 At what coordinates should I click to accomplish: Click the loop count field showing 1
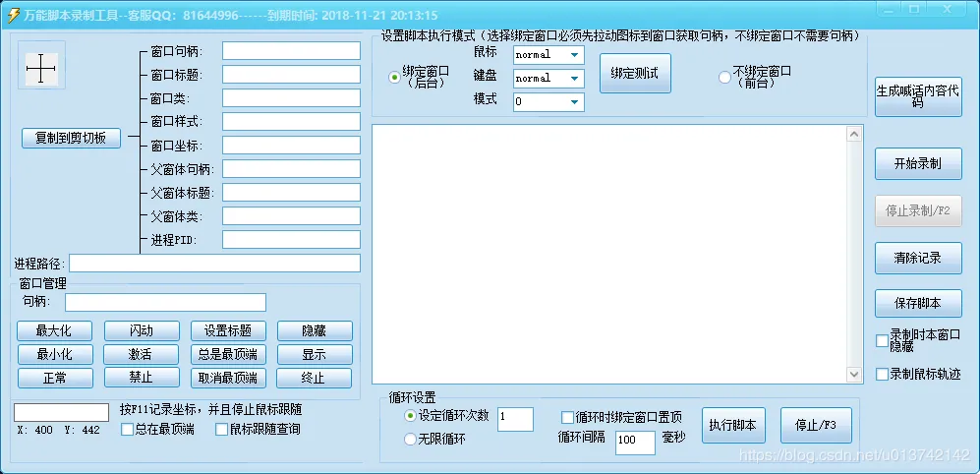point(516,419)
